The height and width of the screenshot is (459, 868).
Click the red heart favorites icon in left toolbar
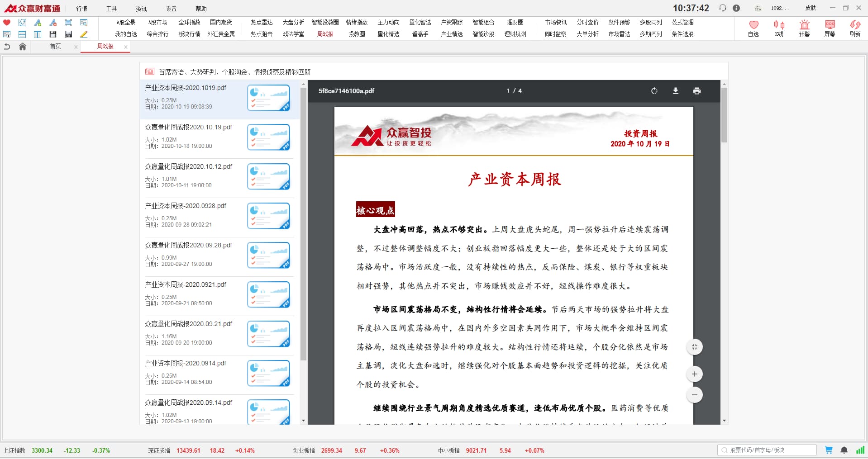7,23
